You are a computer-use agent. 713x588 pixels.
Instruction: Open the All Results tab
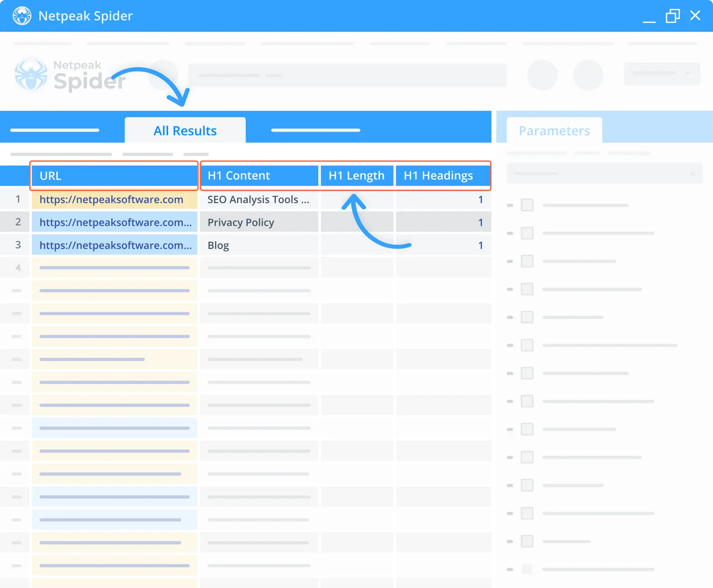(185, 130)
